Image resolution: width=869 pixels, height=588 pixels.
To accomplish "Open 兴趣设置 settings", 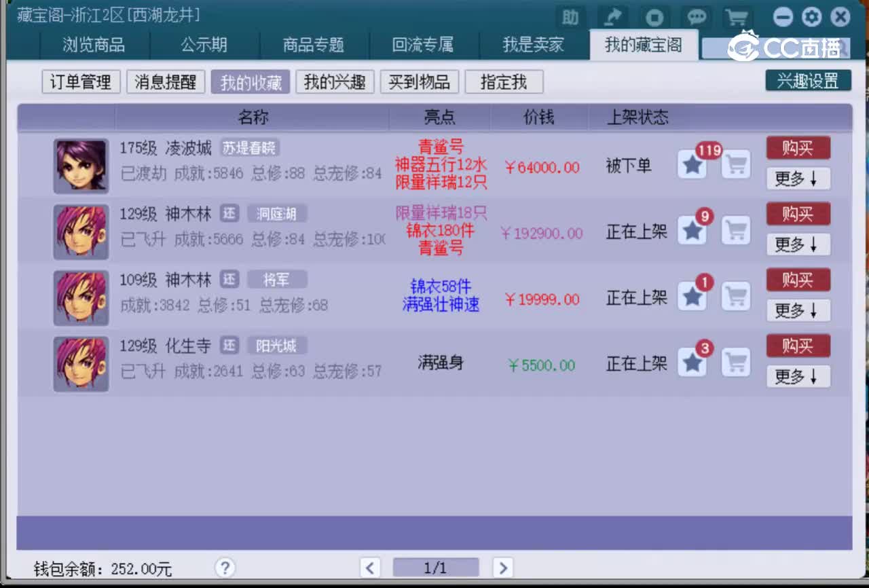I will (808, 80).
